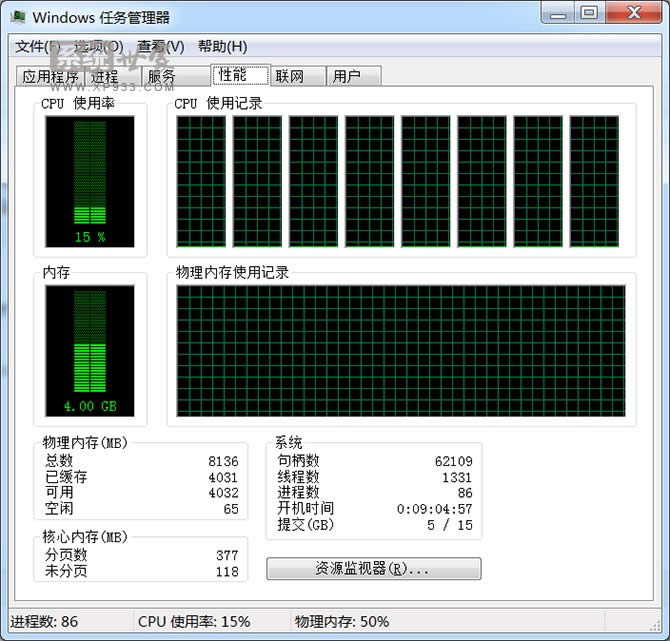The height and width of the screenshot is (641, 670).
Task: Click 进程数: 86 in the status bar
Action: click(x=44, y=621)
